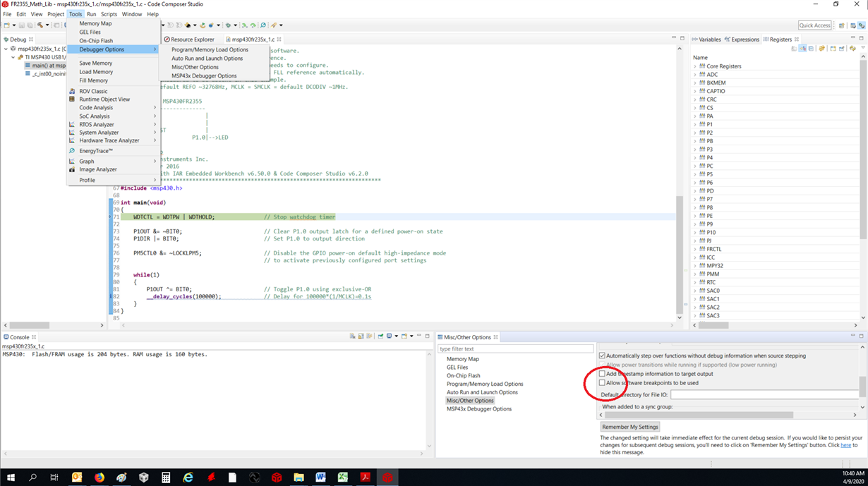
Task: Collapse all in the Registers view toolbar
Action: pos(812,49)
